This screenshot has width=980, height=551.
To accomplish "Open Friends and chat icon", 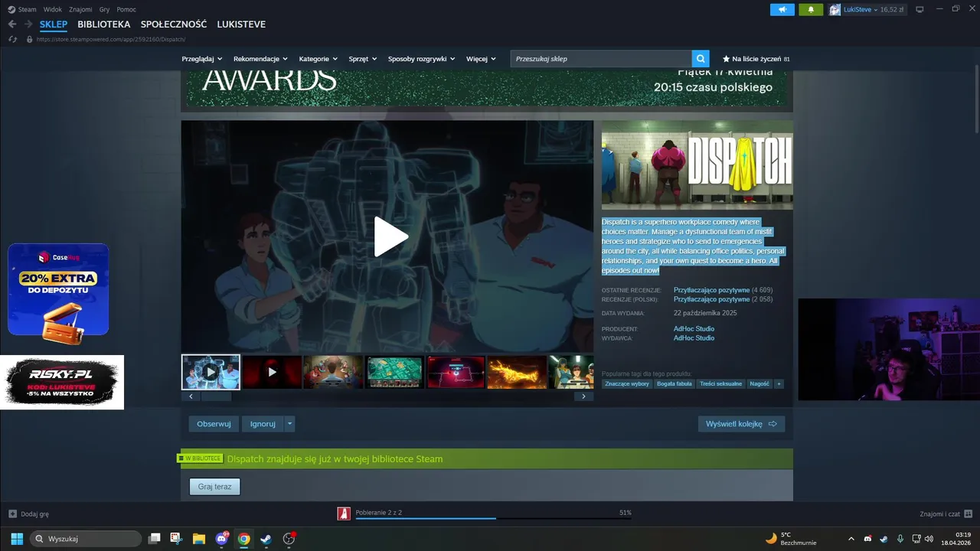I will pos(968,514).
